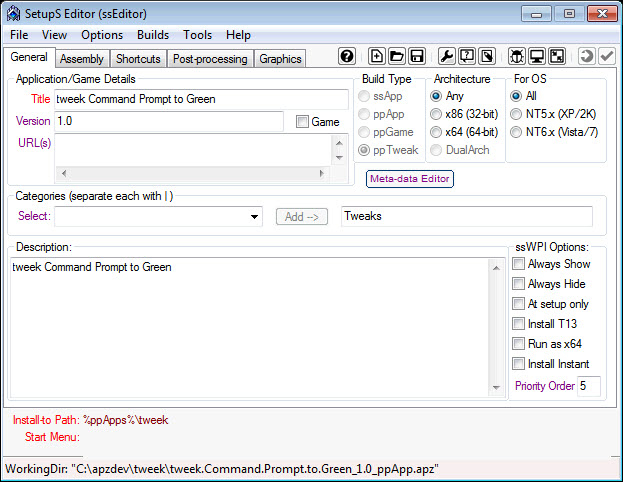Click the URL box scroll left arrow
The width and height of the screenshot is (623, 482).
point(64,173)
